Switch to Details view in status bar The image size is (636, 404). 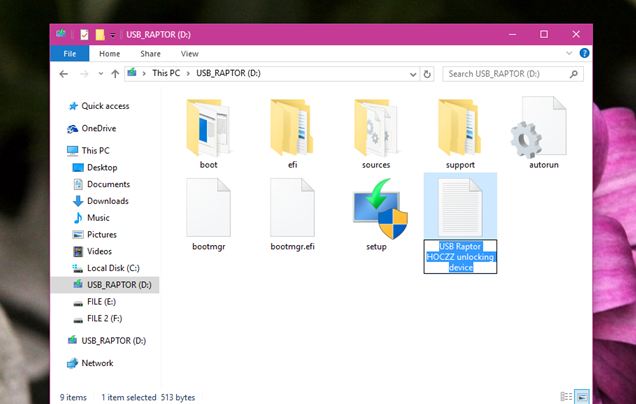coord(566,396)
